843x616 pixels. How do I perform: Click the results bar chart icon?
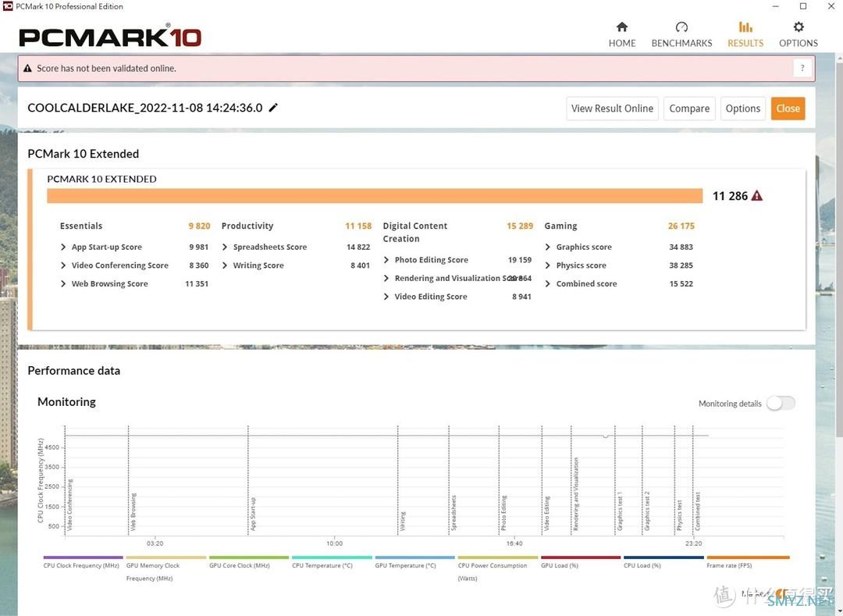coord(745,27)
